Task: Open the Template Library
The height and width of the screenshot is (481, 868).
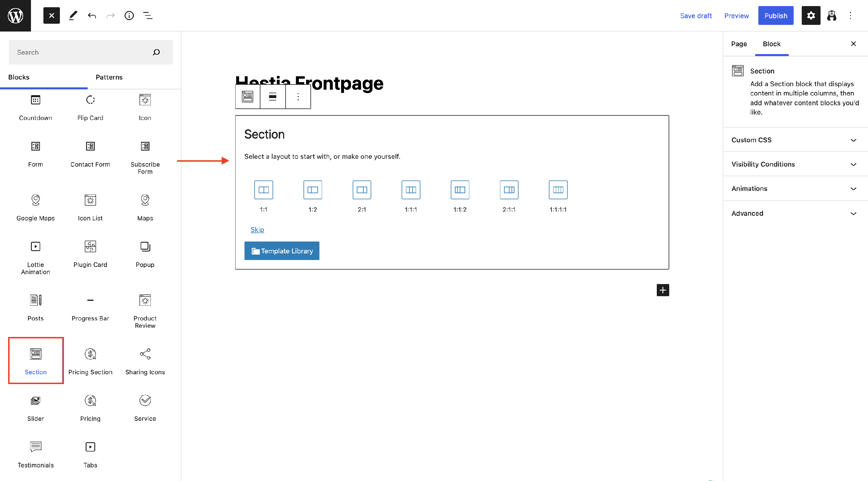Action: coord(282,250)
